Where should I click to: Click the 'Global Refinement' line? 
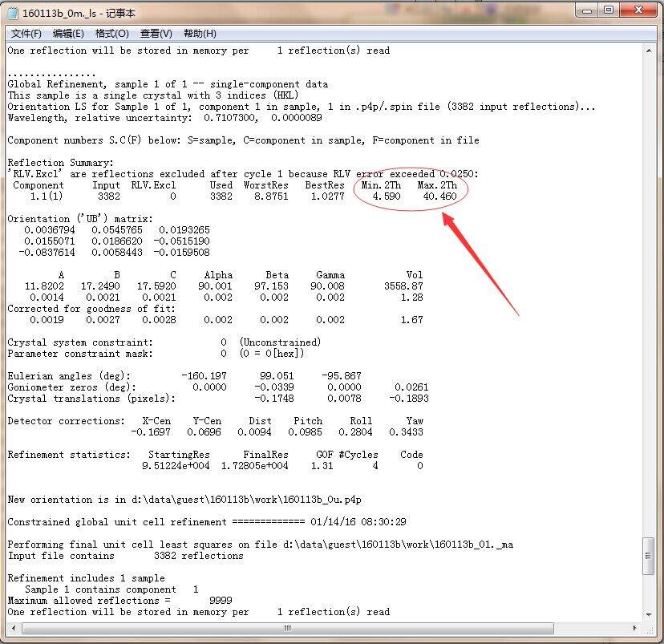click(168, 84)
